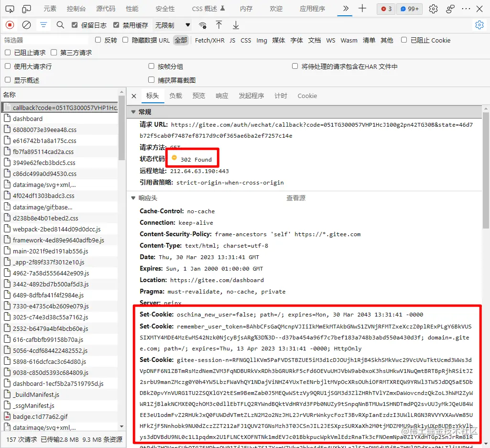Open customize DevTools three-dot menu
This screenshot has width=490, height=448.
(x=466, y=9)
